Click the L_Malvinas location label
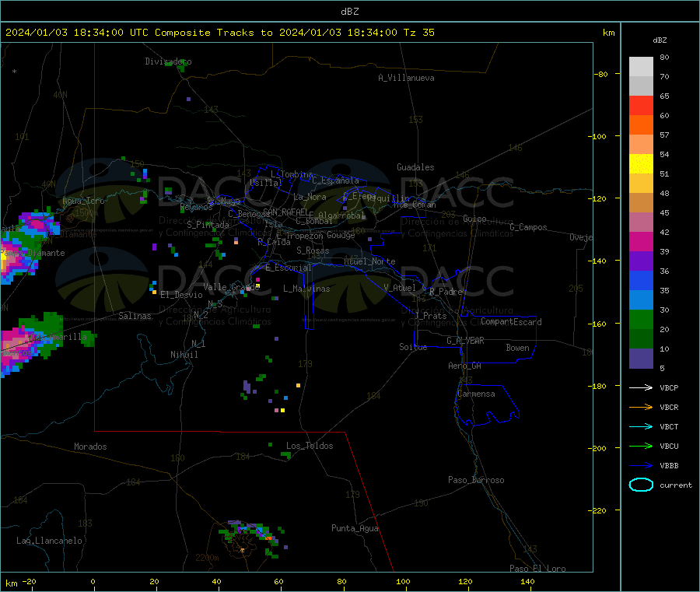700x592 pixels. [306, 289]
